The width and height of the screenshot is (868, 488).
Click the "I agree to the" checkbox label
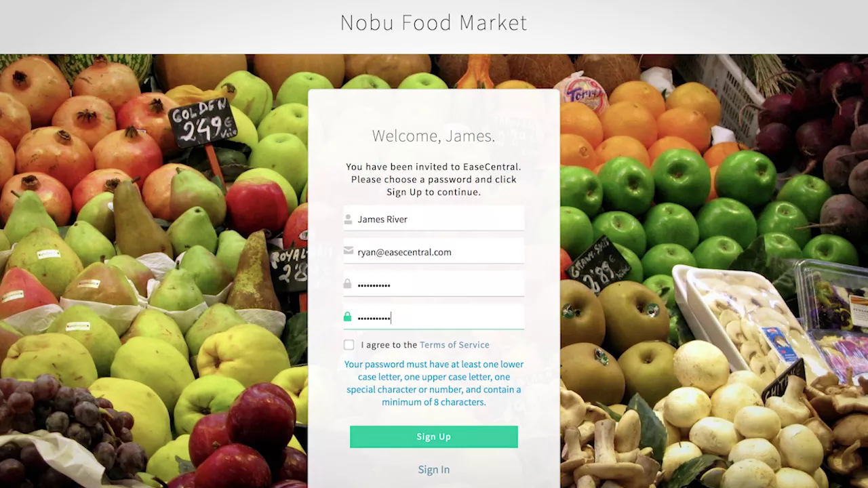pyautogui.click(x=389, y=345)
